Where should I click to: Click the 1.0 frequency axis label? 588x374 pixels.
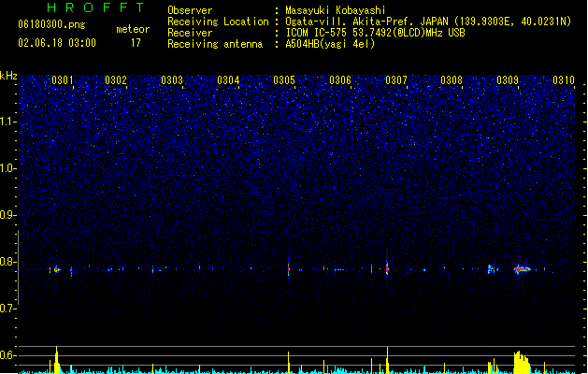(7, 168)
